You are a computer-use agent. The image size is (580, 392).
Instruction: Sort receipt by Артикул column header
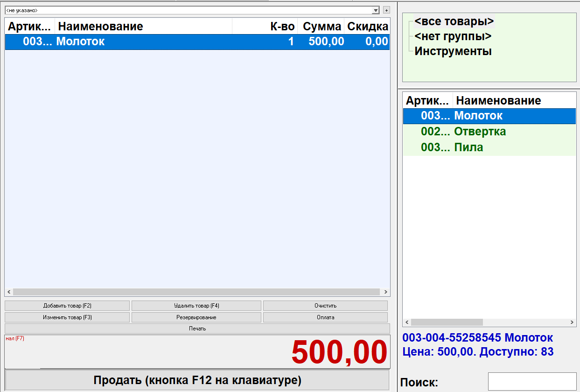(30, 26)
